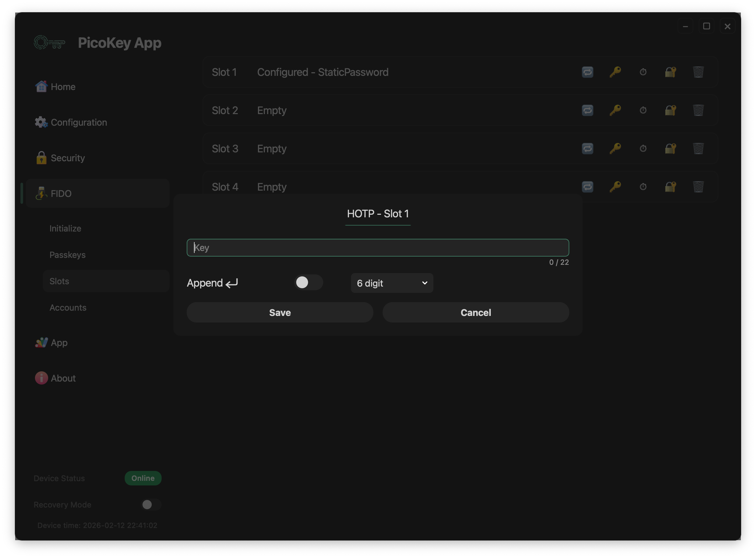Click the padlock-with-key icon on Slot 3
Viewport: 756px width, 558px height.
[671, 149]
